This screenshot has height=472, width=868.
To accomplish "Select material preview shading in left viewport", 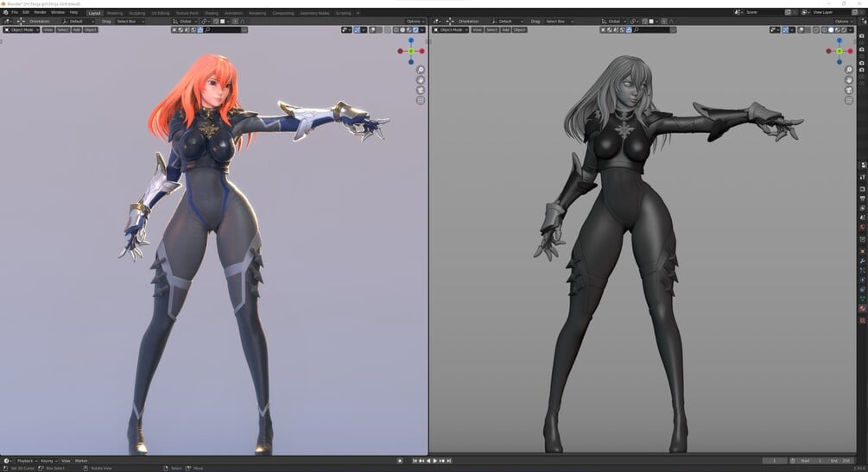I will click(409, 30).
